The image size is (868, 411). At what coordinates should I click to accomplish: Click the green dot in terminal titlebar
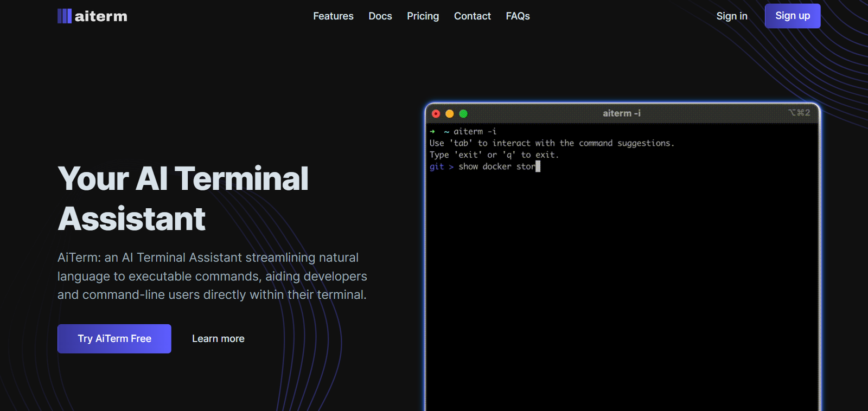pos(463,113)
